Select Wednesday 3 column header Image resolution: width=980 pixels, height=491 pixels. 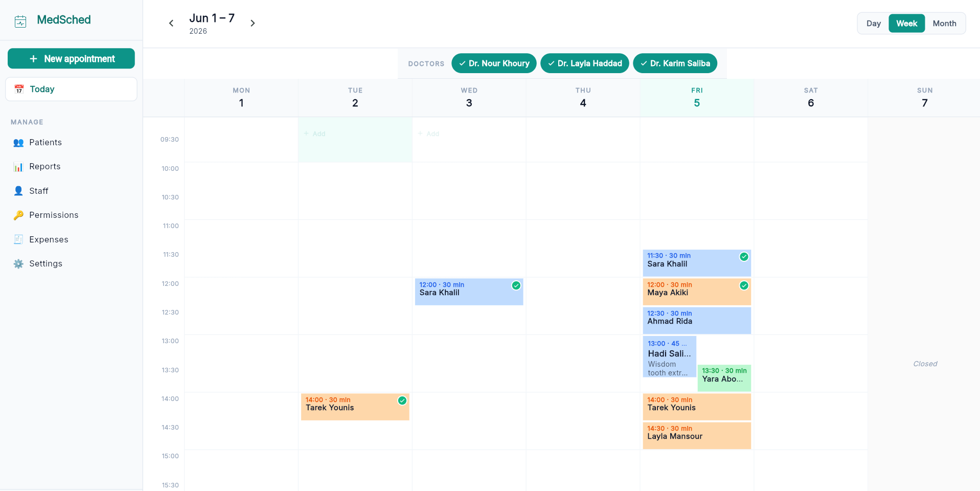point(469,98)
